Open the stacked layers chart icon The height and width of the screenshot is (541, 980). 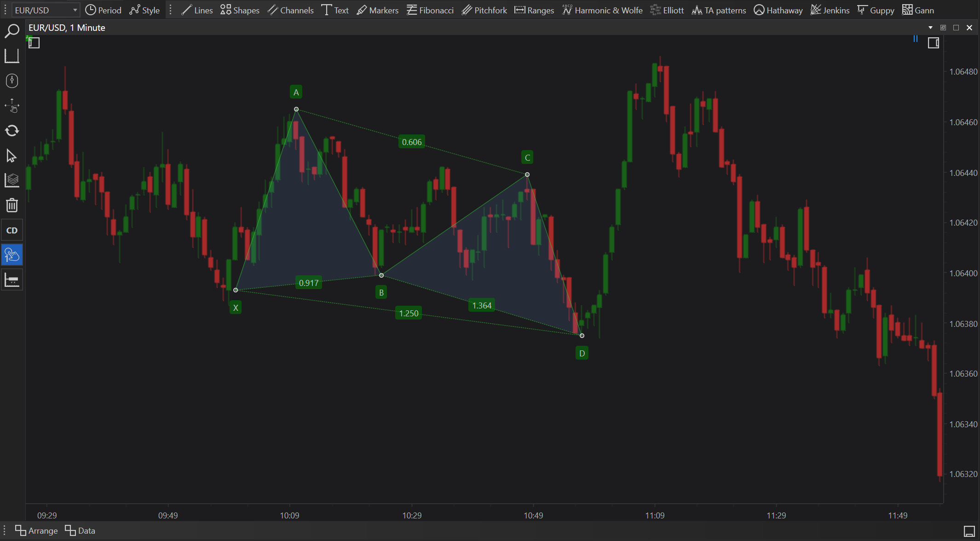point(12,180)
